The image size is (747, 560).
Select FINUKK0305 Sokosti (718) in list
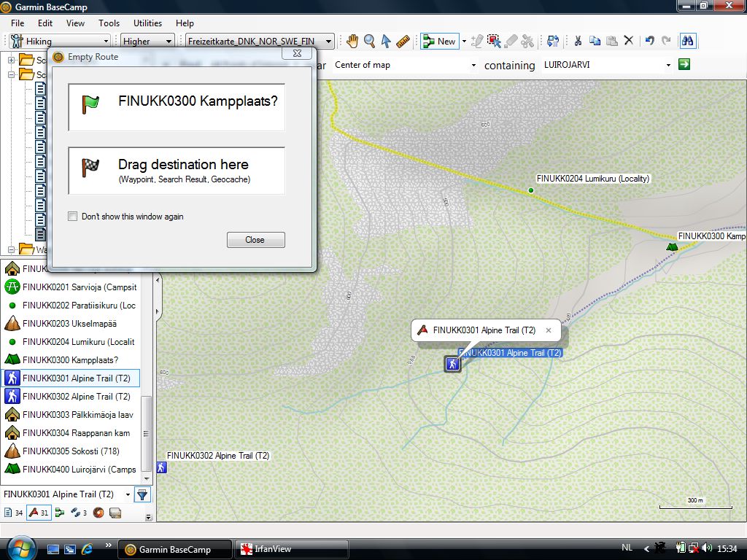tap(71, 451)
